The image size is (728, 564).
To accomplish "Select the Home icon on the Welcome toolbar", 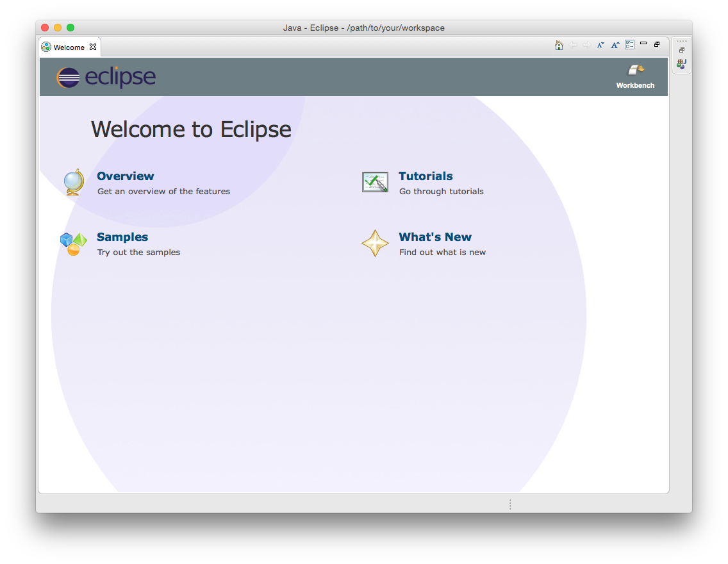I will tap(559, 45).
